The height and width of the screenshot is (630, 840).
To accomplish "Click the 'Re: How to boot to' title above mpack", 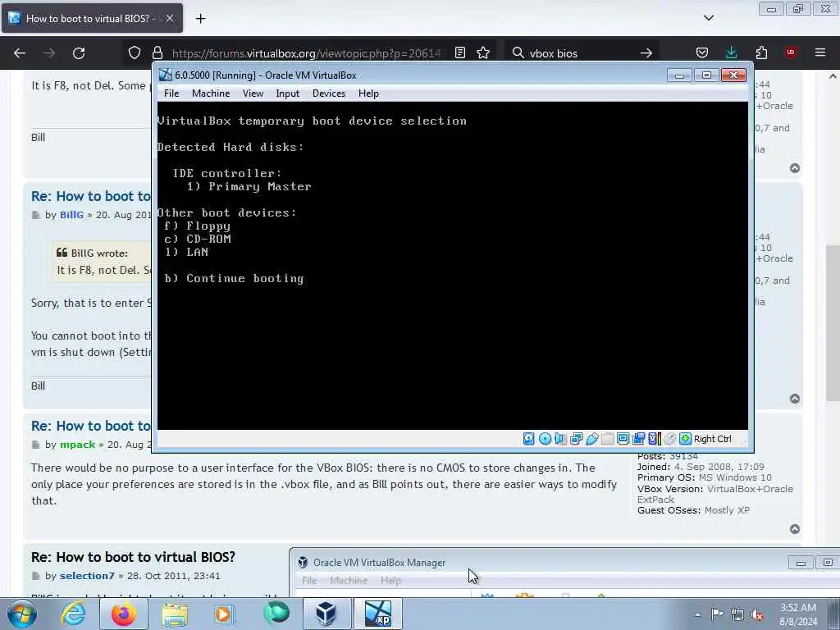I will point(90,426).
